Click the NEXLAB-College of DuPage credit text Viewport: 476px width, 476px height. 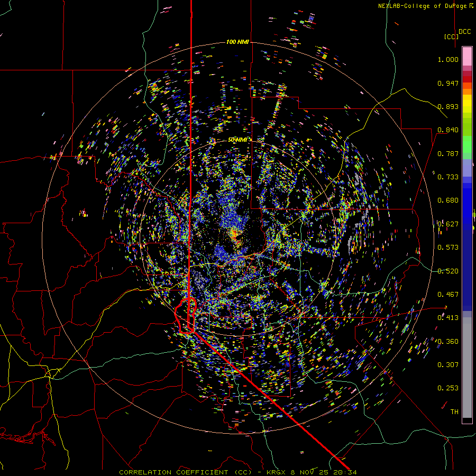click(x=425, y=6)
